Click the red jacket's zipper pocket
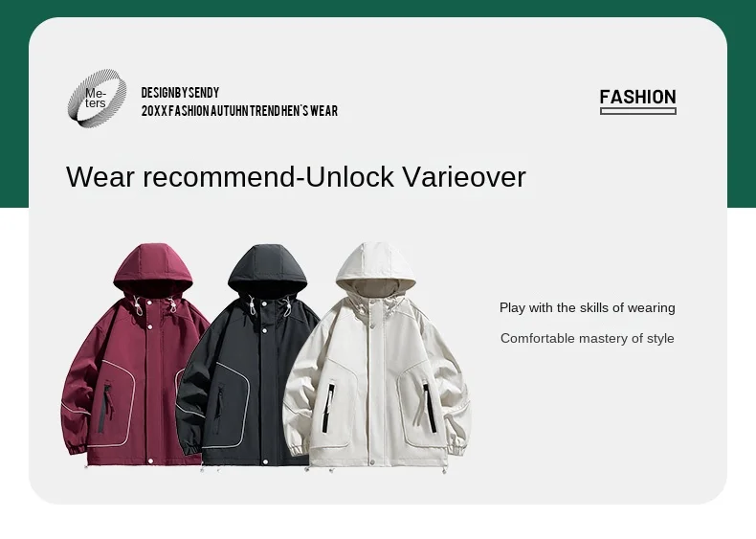The image size is (756, 539). pos(106,408)
